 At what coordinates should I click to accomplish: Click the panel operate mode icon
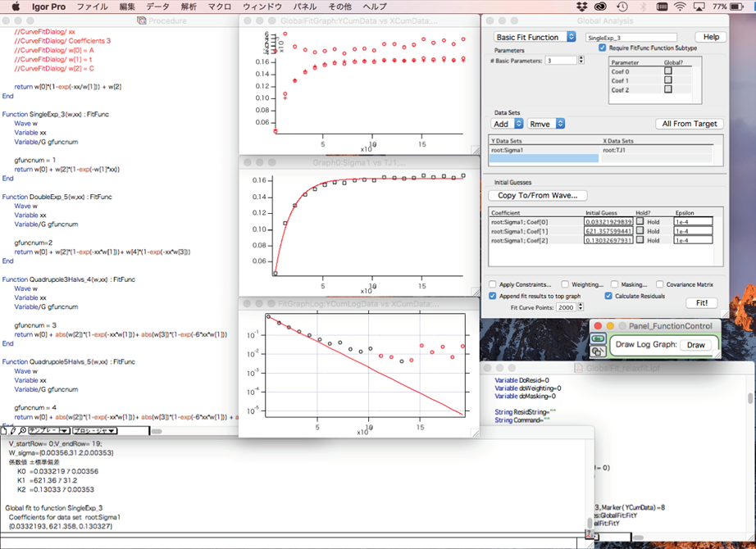[598, 338]
